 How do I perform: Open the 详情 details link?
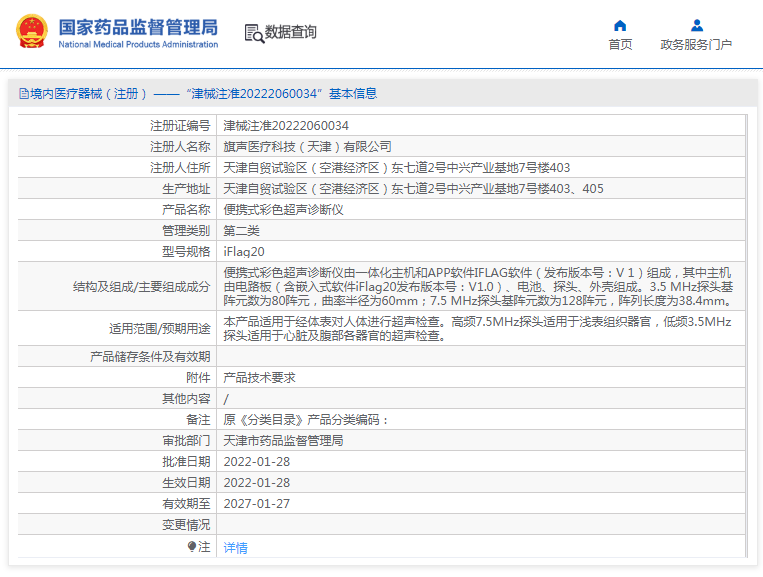click(x=235, y=548)
